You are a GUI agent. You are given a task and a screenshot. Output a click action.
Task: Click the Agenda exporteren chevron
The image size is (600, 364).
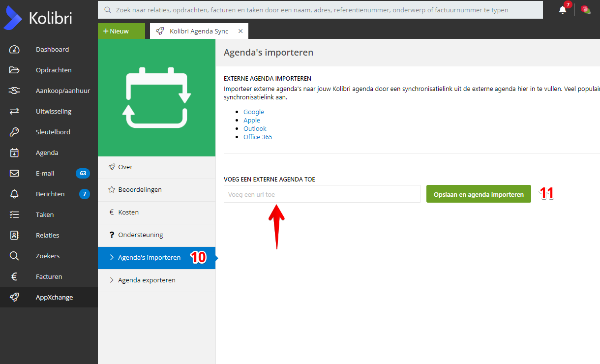(x=112, y=280)
